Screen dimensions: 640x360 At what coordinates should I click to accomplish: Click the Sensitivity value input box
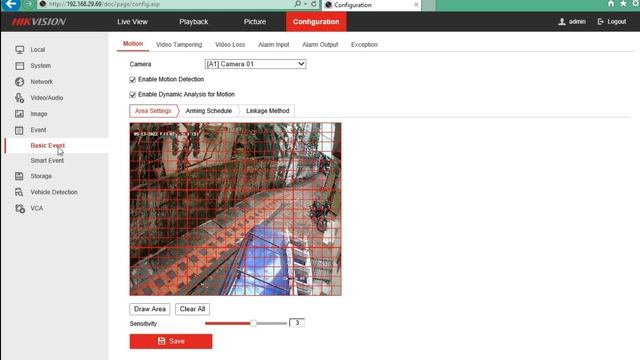[297, 323]
